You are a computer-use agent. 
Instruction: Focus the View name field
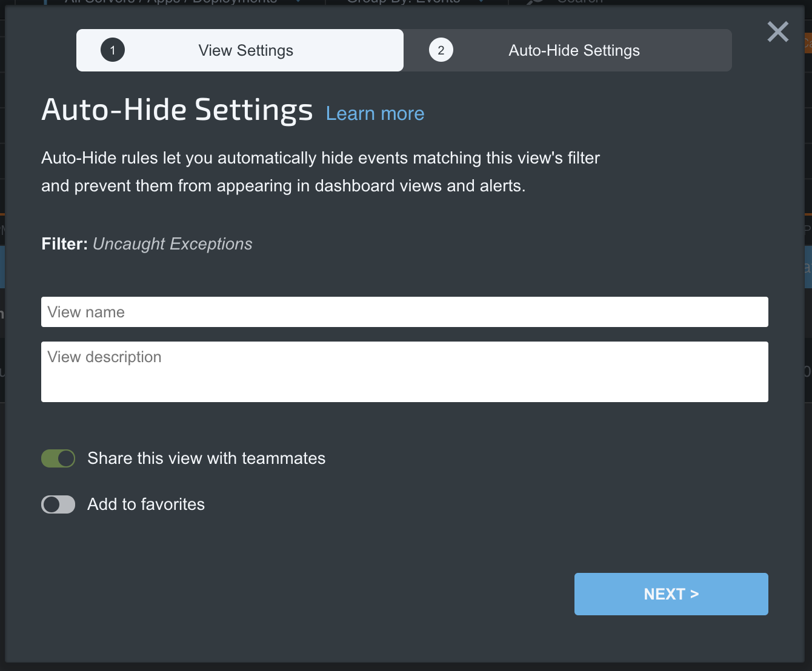pos(404,312)
